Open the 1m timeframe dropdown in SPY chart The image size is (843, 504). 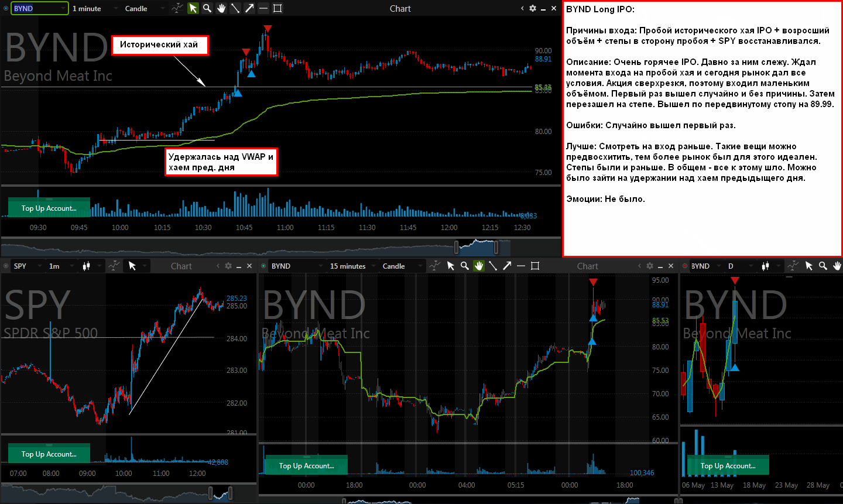pyautogui.click(x=61, y=266)
